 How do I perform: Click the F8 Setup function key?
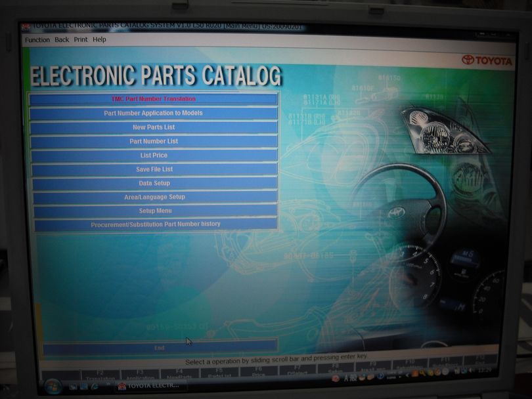(x=335, y=369)
